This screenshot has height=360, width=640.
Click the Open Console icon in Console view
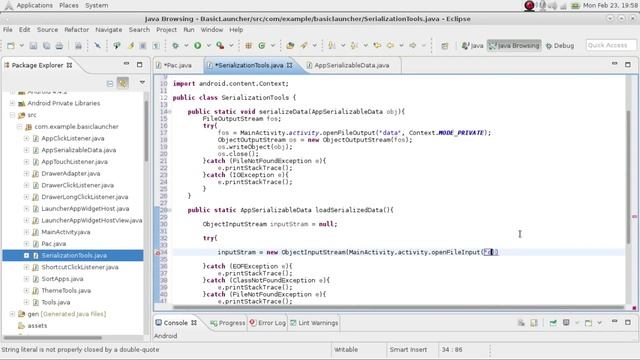[x=589, y=323]
